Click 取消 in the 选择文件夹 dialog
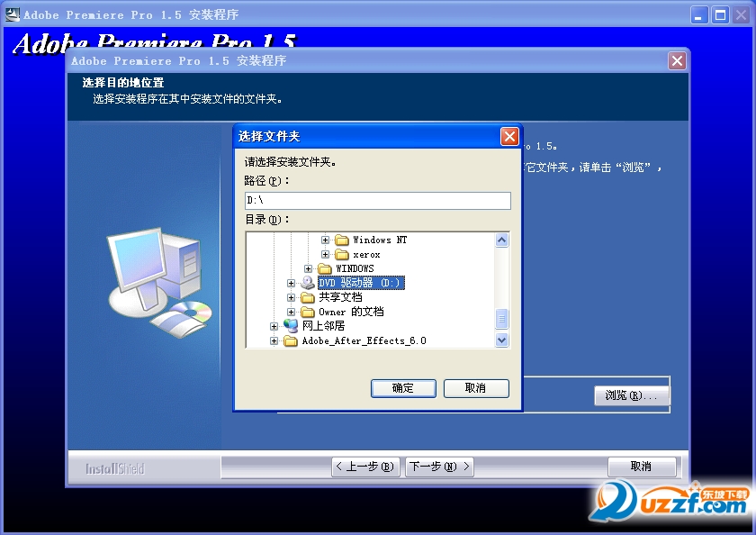 coord(476,388)
